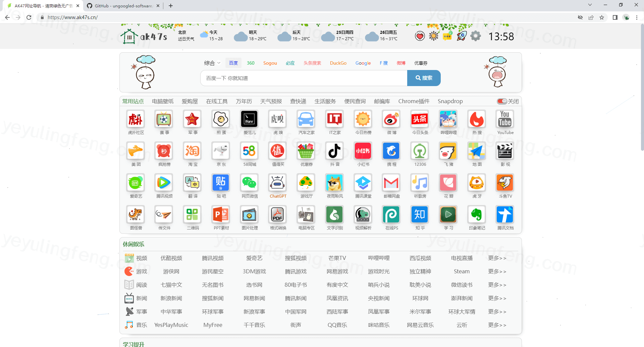
Task: Open the 知乎 Zhihu icon
Action: [420, 214]
